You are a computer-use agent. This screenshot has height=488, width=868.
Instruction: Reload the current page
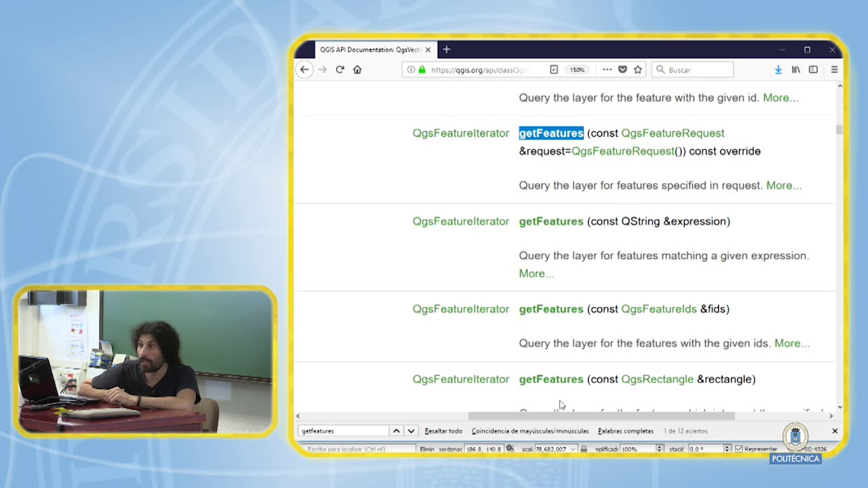pos(340,70)
